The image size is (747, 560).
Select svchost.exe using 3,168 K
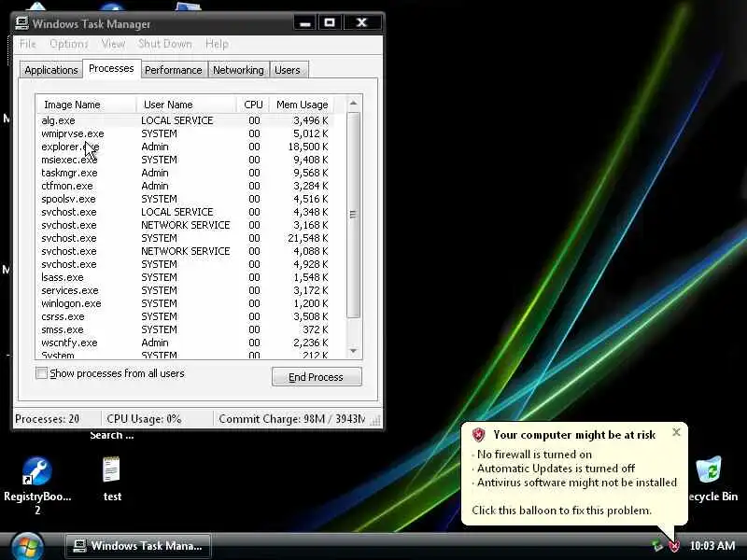(185, 225)
